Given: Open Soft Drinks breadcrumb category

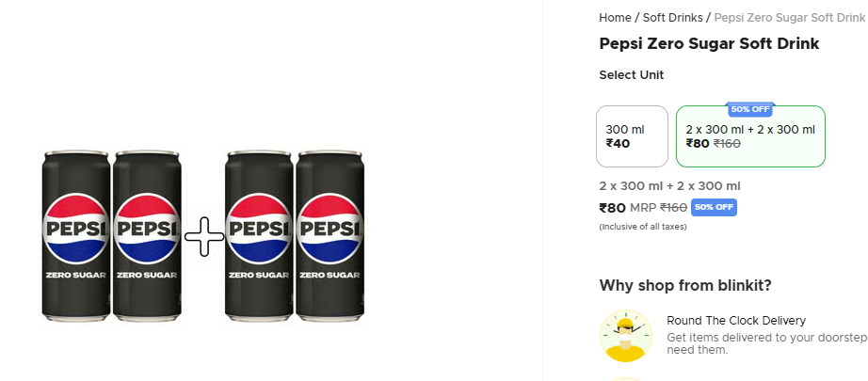Looking at the screenshot, I should 672,18.
